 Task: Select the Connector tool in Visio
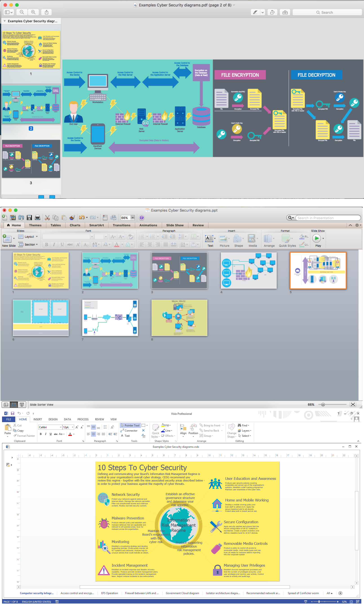pyautogui.click(x=129, y=431)
